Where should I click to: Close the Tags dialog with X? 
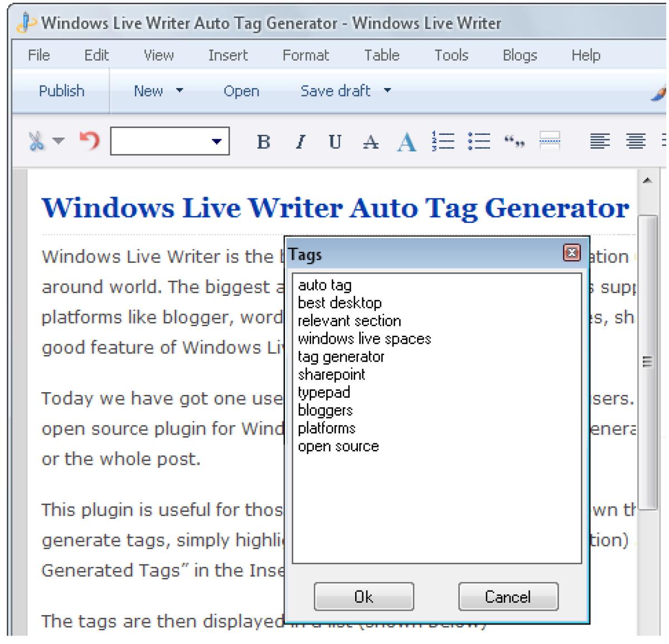[571, 253]
